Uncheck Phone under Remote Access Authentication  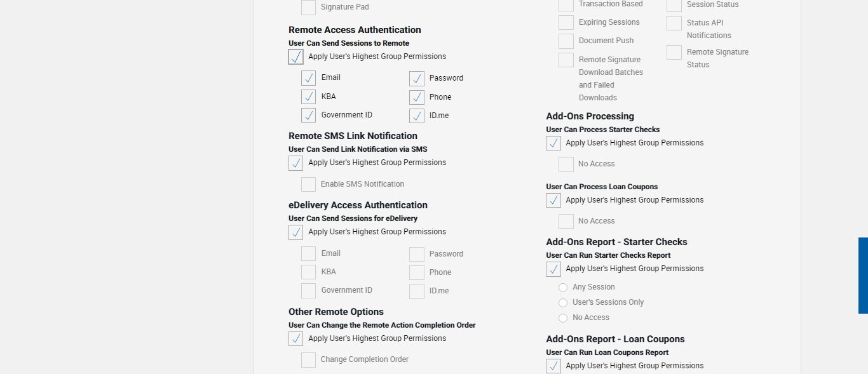pos(417,98)
